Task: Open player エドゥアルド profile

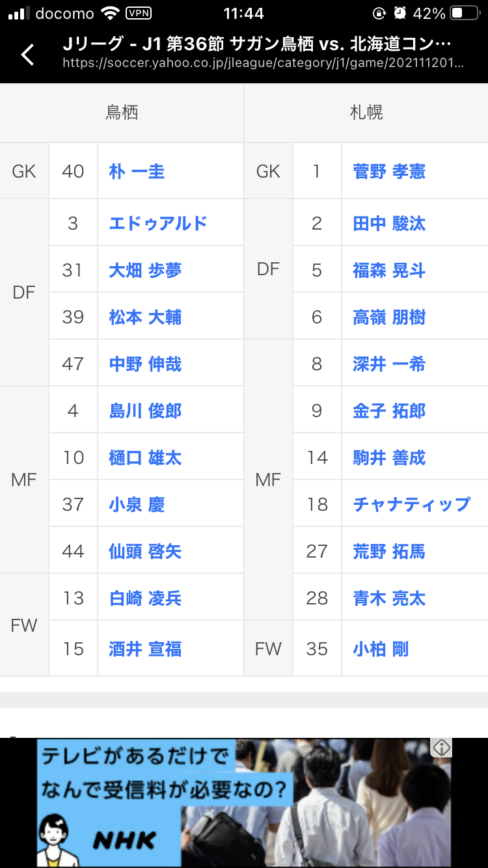Action: tap(158, 223)
